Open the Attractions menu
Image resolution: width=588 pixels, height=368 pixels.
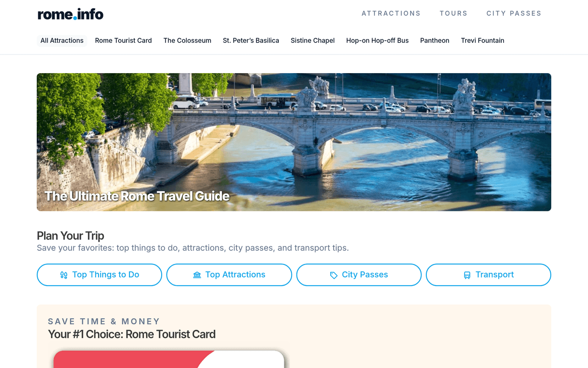[391, 13]
